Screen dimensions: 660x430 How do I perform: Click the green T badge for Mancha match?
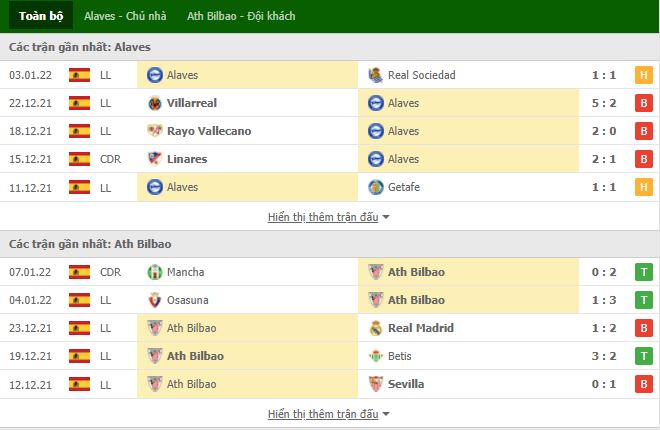[644, 272]
